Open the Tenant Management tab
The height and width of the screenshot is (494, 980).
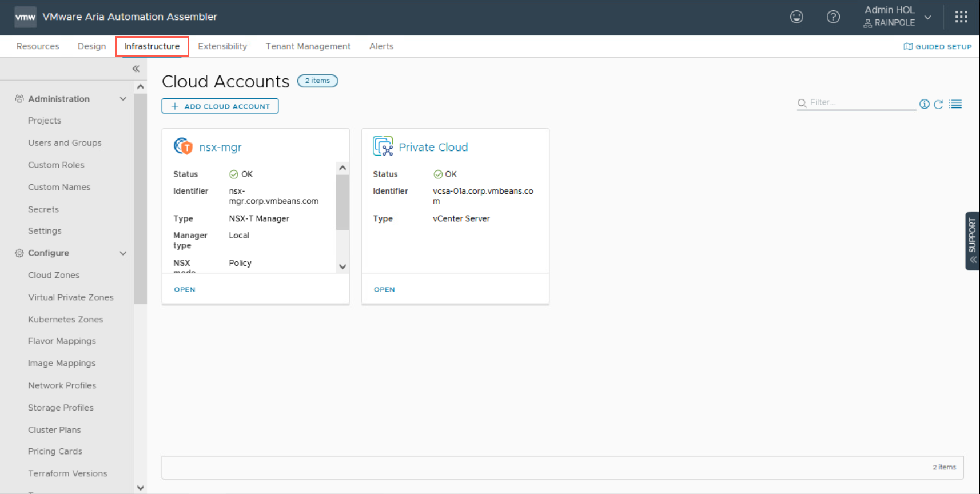pos(308,46)
